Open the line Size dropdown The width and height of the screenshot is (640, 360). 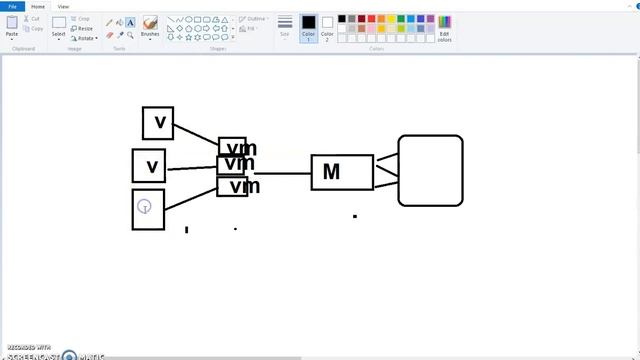(x=285, y=27)
